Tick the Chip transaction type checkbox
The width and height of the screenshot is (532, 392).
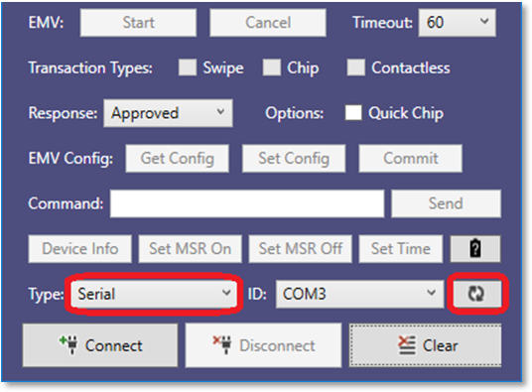[272, 67]
